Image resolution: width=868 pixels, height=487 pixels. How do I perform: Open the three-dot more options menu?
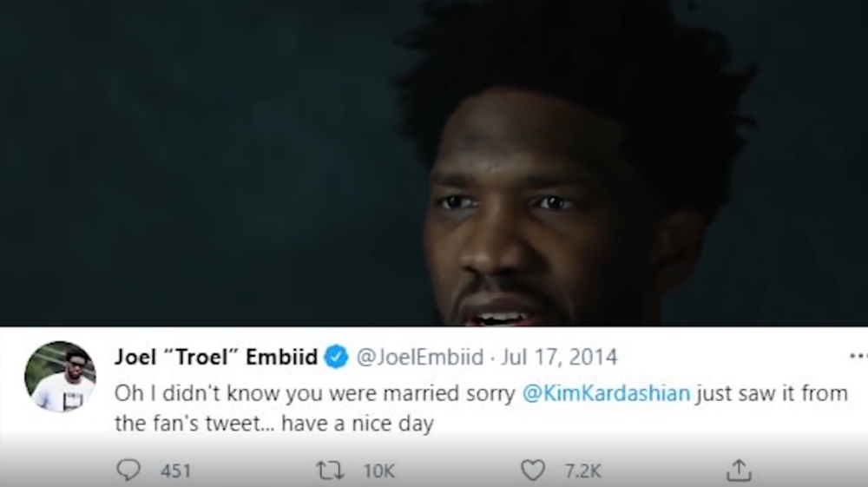coord(858,356)
